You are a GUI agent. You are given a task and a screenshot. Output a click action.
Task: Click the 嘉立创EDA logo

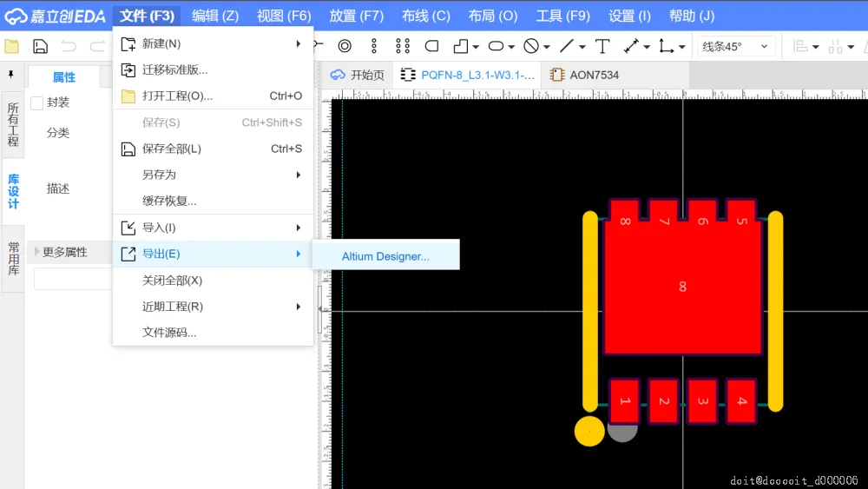click(55, 16)
